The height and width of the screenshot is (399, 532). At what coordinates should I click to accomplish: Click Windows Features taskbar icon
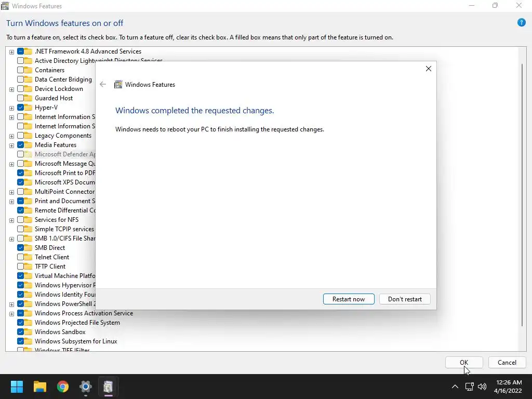tap(108, 387)
